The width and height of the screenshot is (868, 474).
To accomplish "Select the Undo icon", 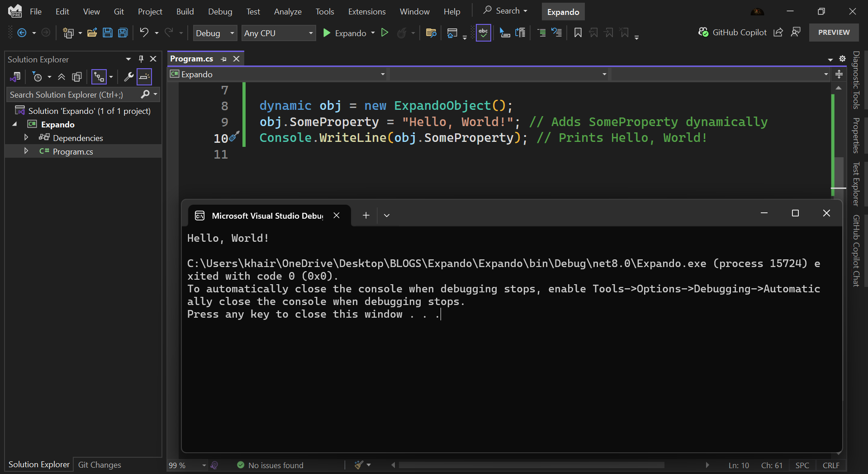I will pos(144,33).
